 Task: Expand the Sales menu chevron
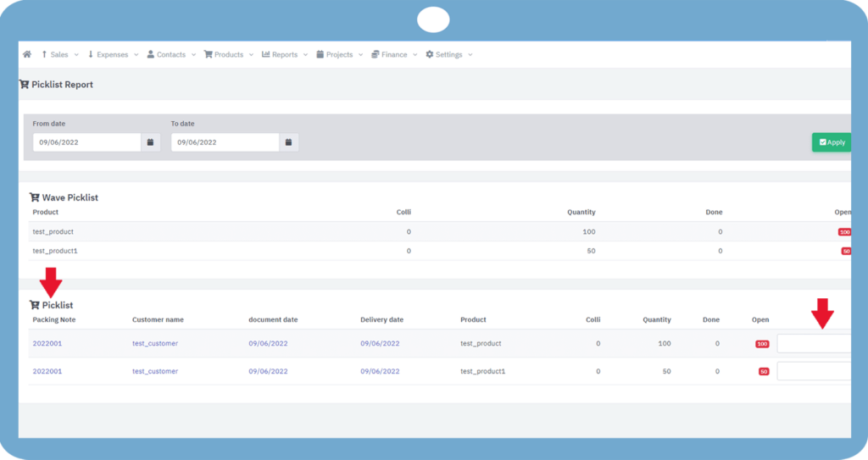(76, 55)
